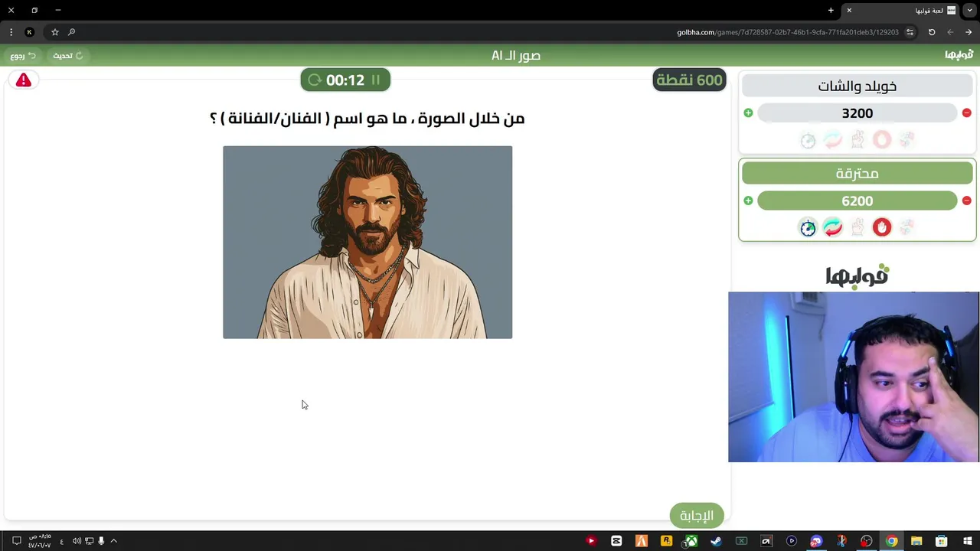This screenshot has height=551, width=980.
Task: Click the قولبها logo in header
Action: point(959,55)
